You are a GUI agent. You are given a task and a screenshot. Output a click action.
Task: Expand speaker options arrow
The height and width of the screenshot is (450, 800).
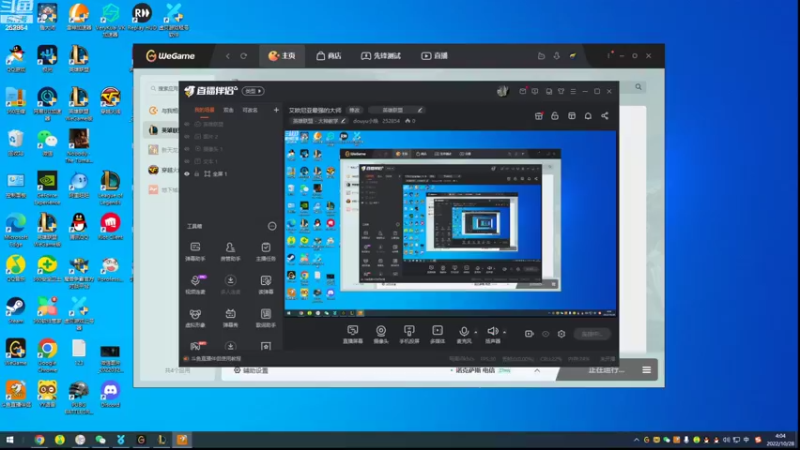[505, 332]
